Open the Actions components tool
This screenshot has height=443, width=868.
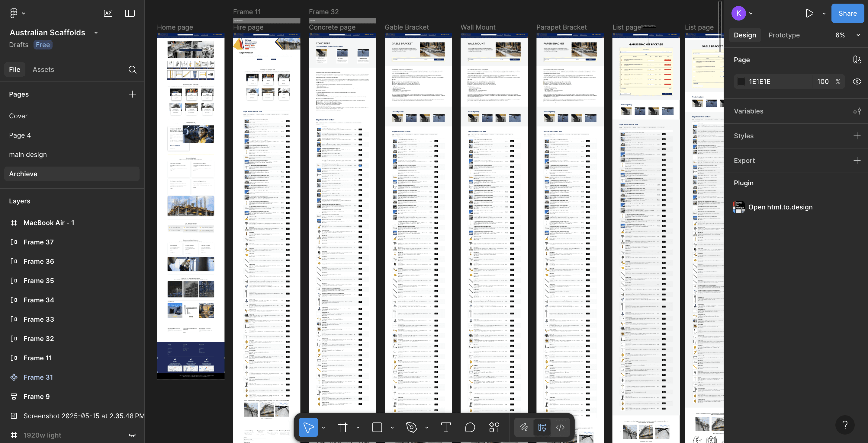pos(494,427)
